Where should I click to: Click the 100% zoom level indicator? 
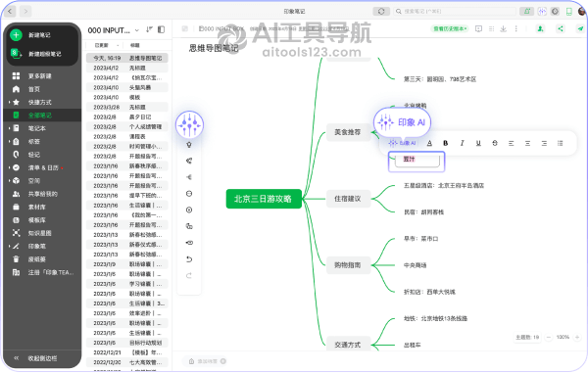click(x=563, y=337)
